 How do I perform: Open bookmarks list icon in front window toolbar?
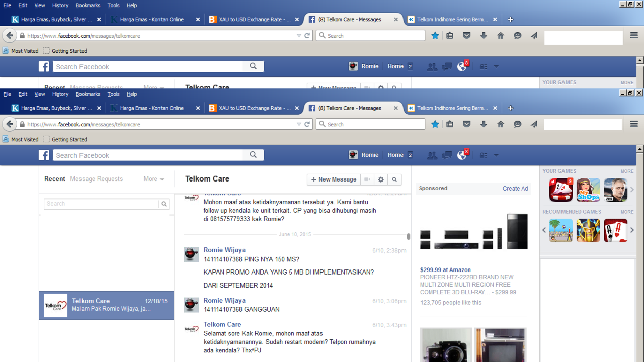tap(450, 124)
